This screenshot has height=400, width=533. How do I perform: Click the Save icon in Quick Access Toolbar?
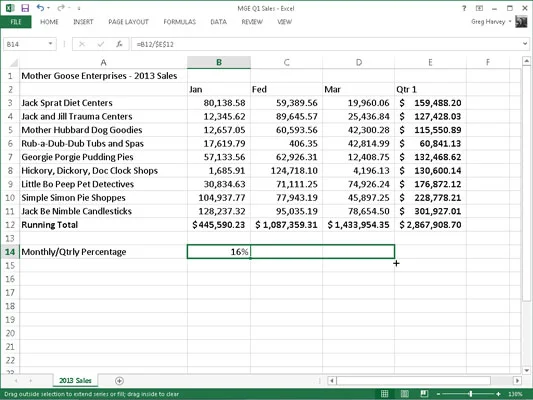25,8
